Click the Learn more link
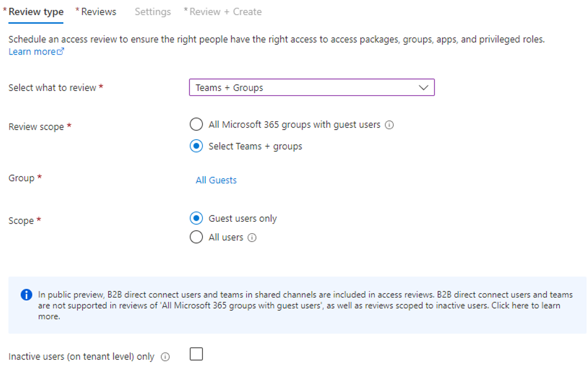Viewport: 588px width, 367px height. coord(32,51)
